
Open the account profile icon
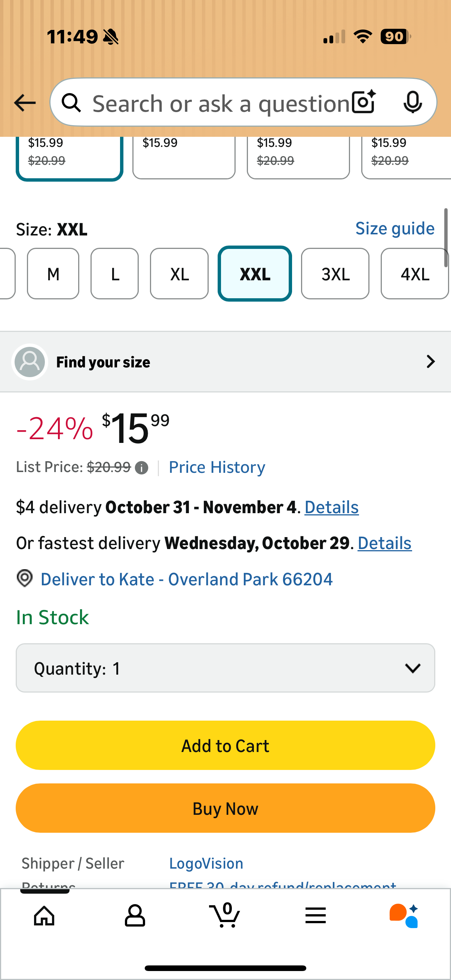click(x=135, y=915)
